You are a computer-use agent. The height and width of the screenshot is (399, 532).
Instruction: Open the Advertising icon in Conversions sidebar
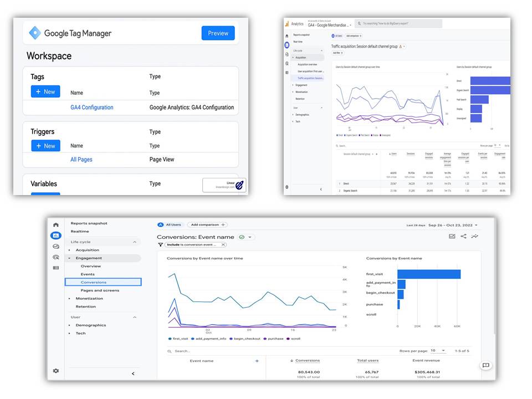coord(56,257)
